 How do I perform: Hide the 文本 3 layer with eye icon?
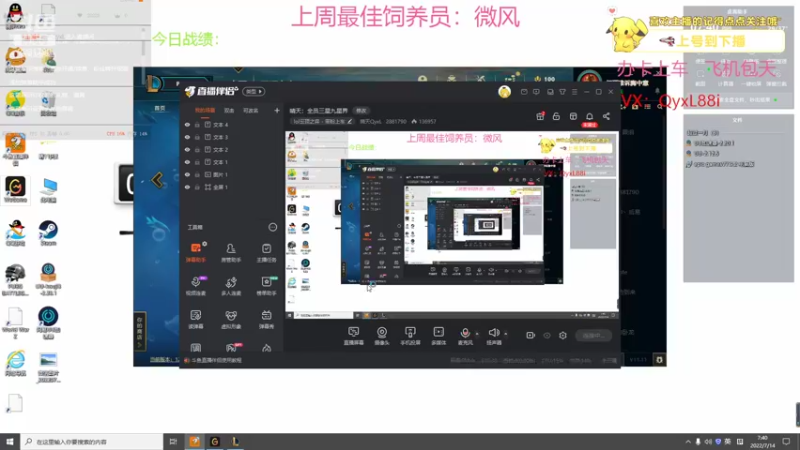(x=187, y=137)
